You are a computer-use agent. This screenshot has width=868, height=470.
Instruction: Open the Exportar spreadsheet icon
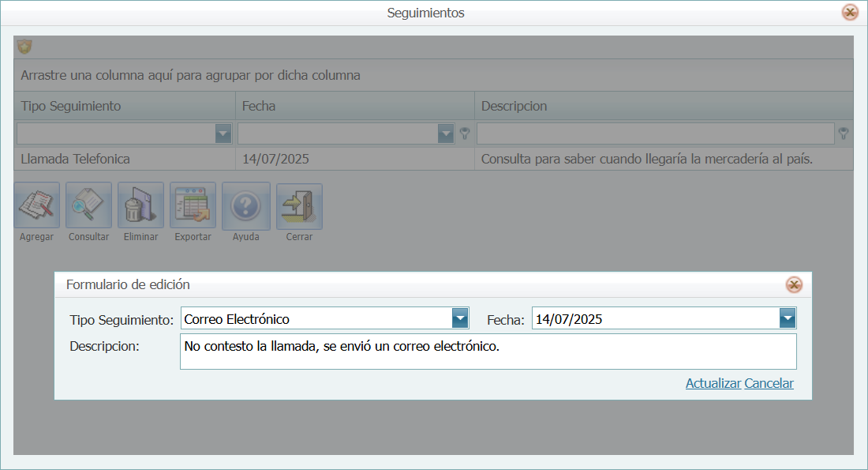tap(192, 206)
